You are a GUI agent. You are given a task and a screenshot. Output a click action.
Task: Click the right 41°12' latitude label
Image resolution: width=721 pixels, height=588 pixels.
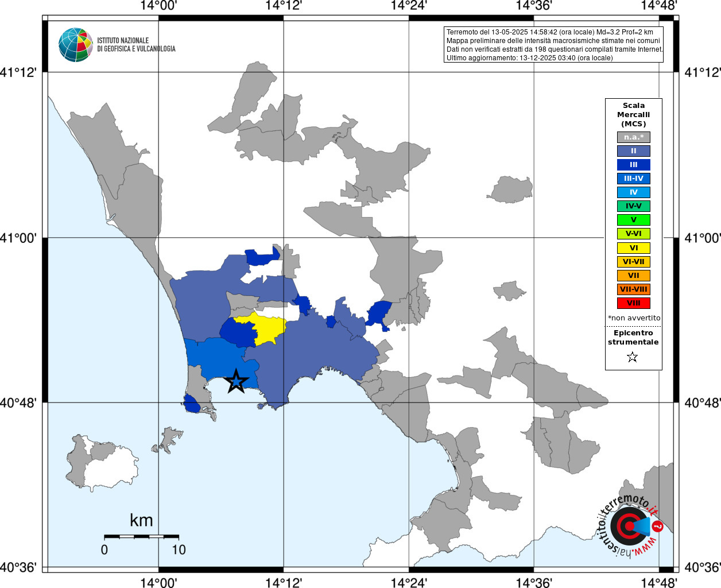tap(703, 72)
